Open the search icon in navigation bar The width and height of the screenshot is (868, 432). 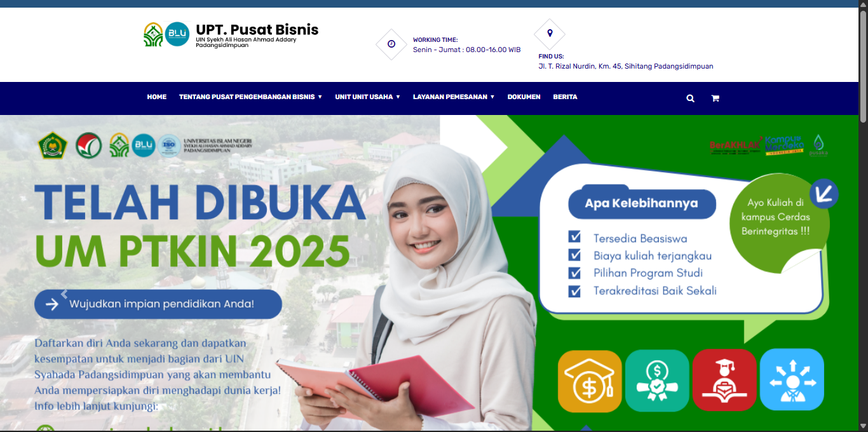coord(690,98)
